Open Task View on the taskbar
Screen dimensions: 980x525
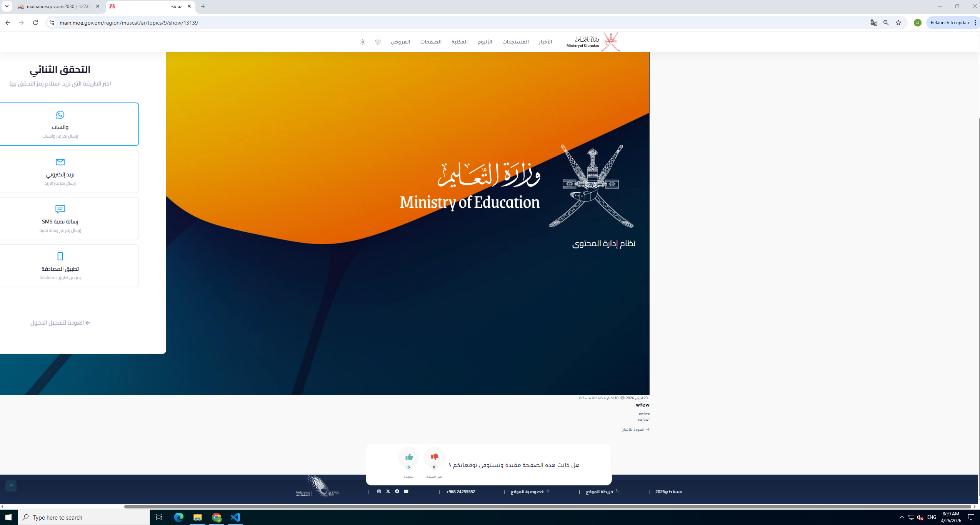click(x=159, y=517)
